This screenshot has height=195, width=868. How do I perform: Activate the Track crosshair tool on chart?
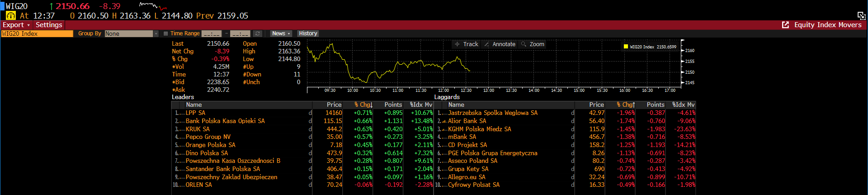[467, 44]
